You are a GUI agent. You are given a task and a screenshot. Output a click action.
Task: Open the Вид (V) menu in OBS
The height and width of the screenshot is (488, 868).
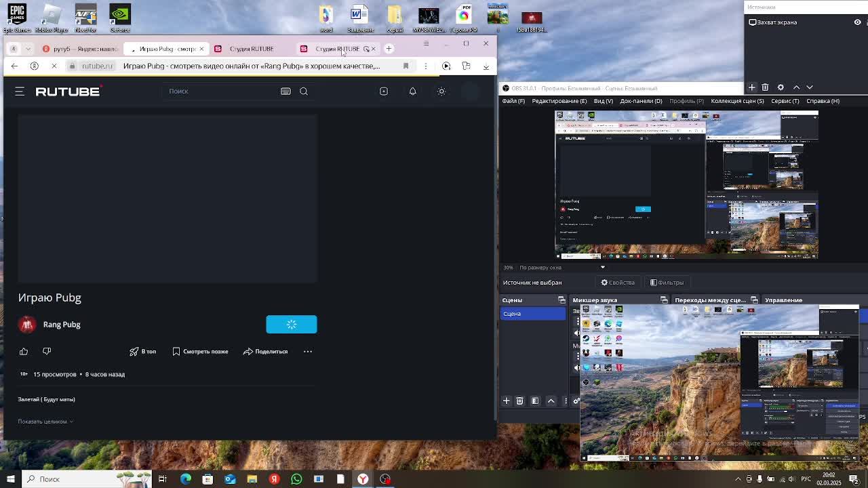pos(604,101)
